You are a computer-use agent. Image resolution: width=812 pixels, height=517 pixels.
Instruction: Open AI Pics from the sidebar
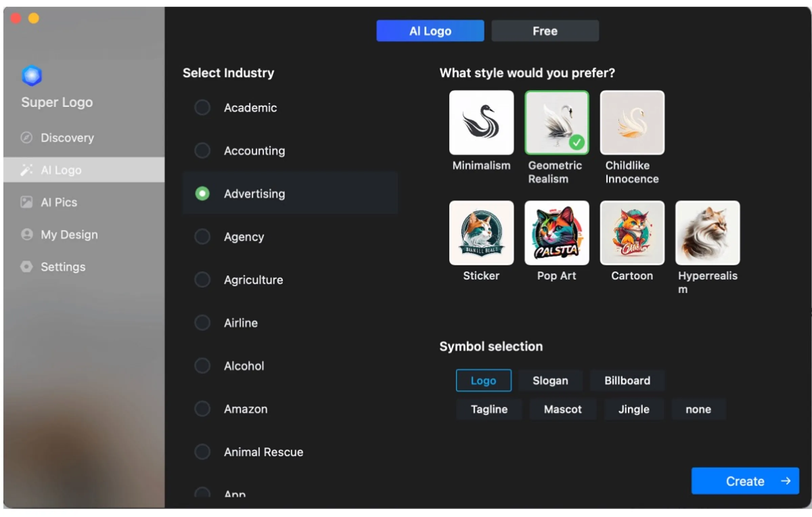point(59,202)
